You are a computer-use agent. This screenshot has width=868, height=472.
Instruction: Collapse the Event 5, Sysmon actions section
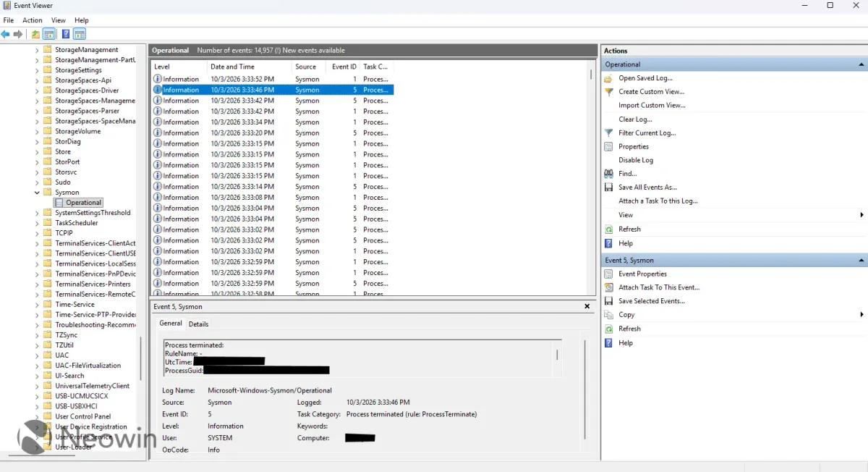tap(861, 260)
